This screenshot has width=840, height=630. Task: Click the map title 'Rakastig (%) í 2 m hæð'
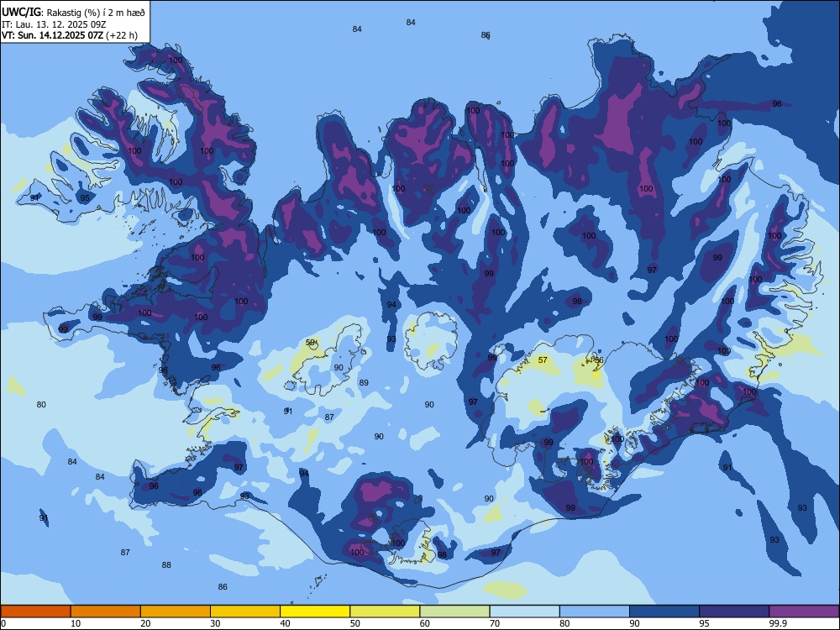[x=95, y=13]
